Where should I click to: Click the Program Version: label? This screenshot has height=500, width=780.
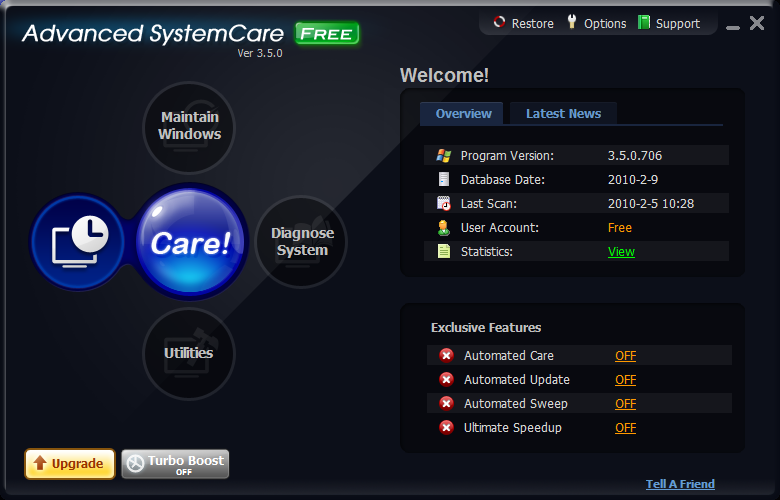click(x=507, y=156)
